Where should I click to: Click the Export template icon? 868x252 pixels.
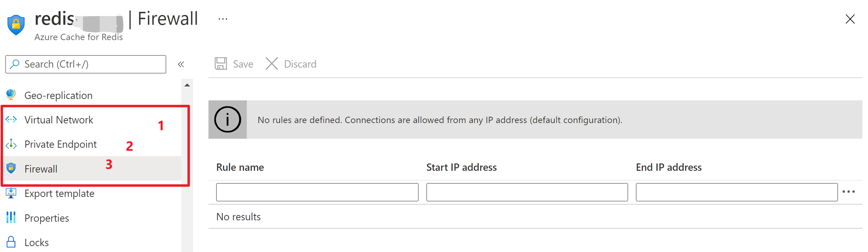(11, 193)
